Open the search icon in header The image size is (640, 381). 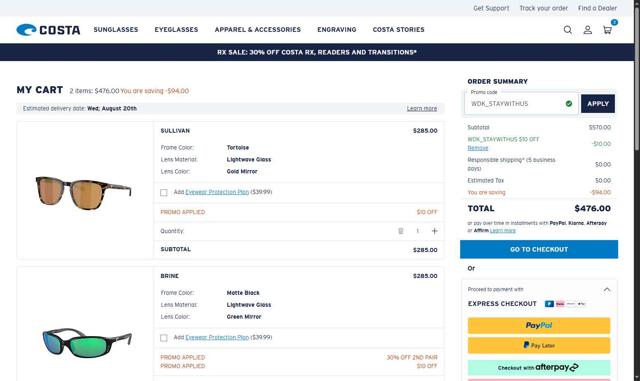coord(567,30)
